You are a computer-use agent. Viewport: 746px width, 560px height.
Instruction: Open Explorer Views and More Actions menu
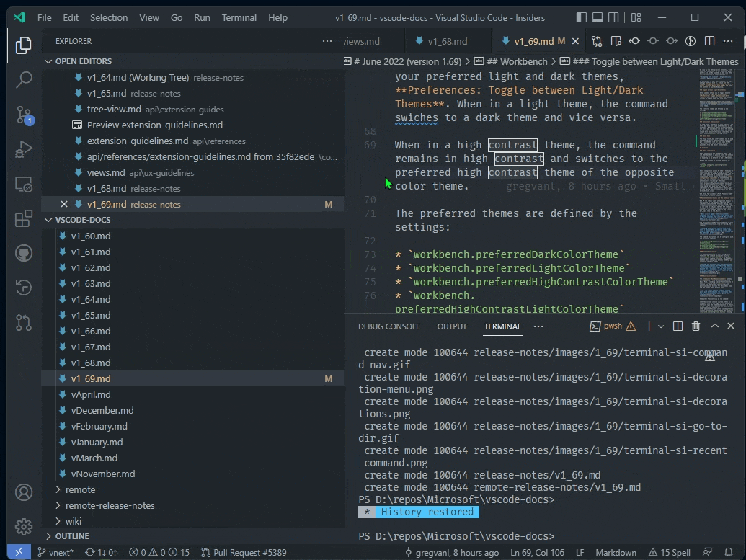coord(327,41)
